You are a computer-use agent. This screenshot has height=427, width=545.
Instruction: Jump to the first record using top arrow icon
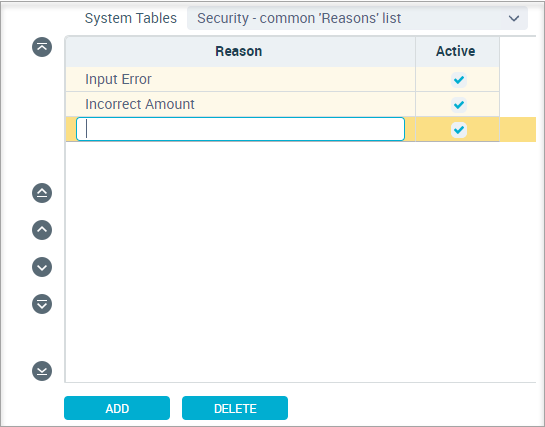[42, 47]
